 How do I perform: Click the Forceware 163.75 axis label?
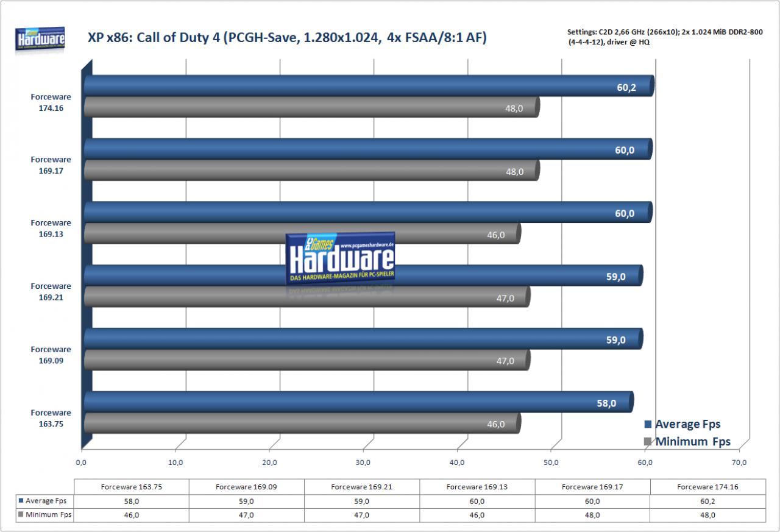point(51,418)
